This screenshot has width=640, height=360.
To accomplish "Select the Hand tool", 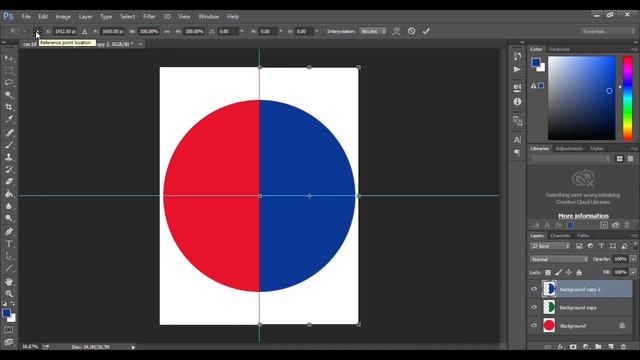I will [x=9, y=282].
